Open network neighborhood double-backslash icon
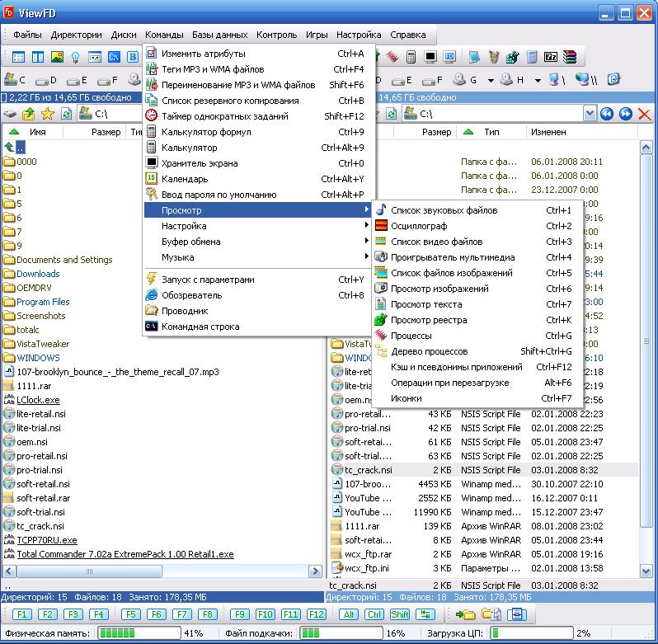Viewport: 658px width, 644px height. click(x=586, y=79)
